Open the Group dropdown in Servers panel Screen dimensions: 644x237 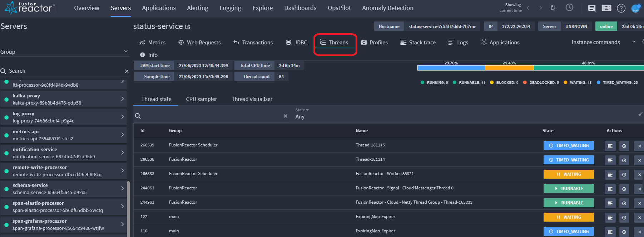pyautogui.click(x=64, y=52)
